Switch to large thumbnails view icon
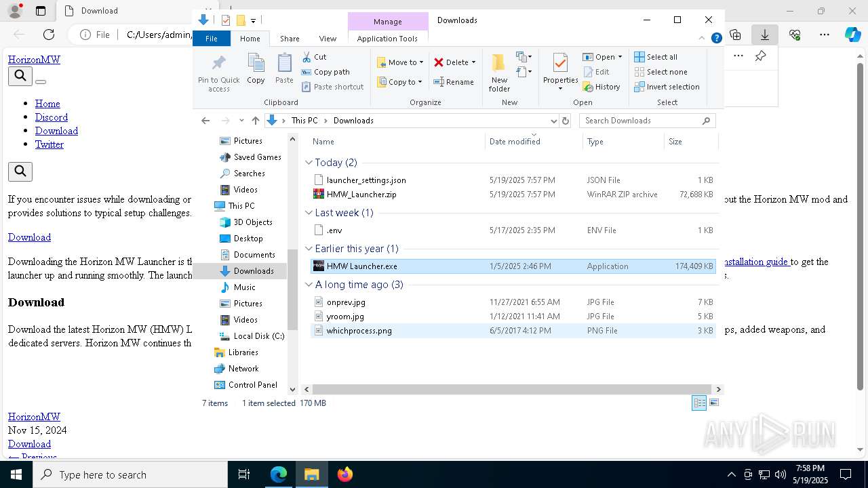 (x=713, y=403)
